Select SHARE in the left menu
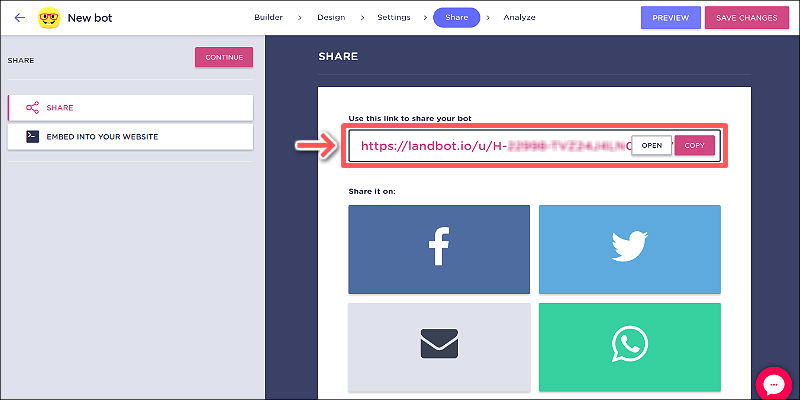The height and width of the screenshot is (400, 800). (x=131, y=108)
